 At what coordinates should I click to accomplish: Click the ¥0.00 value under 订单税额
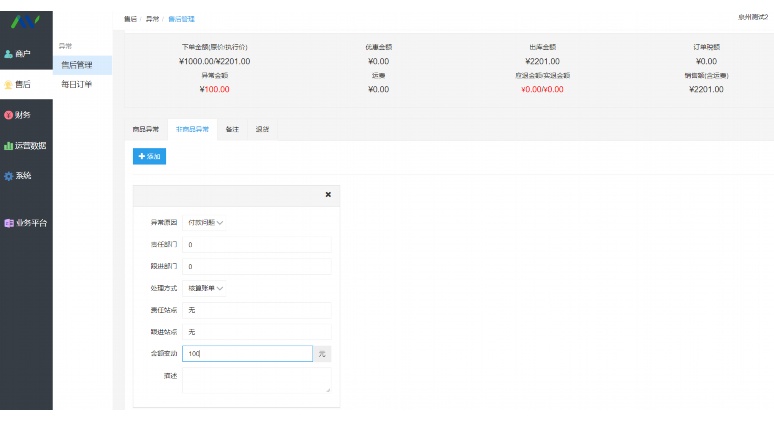point(706,61)
